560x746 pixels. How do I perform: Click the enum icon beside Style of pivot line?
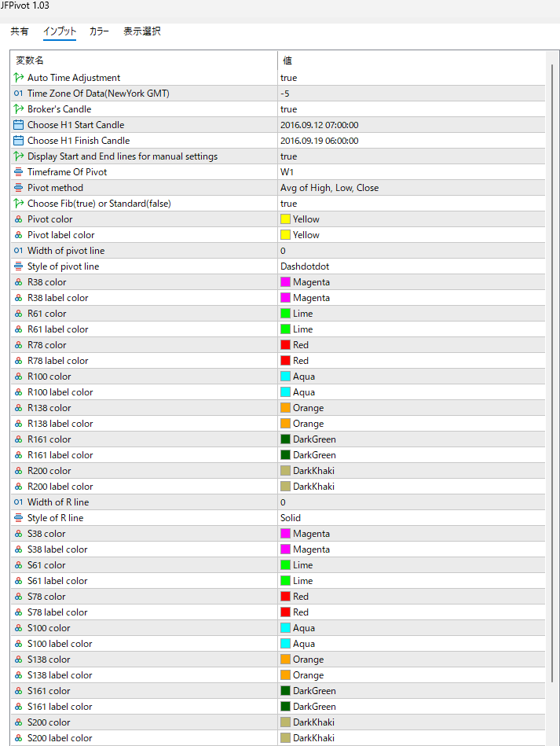(19, 266)
